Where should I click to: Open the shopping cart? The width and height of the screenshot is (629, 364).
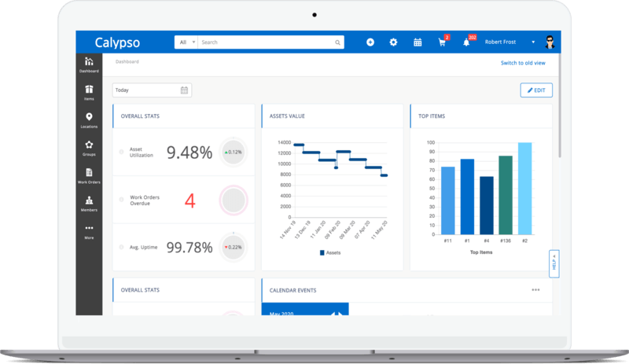click(442, 42)
